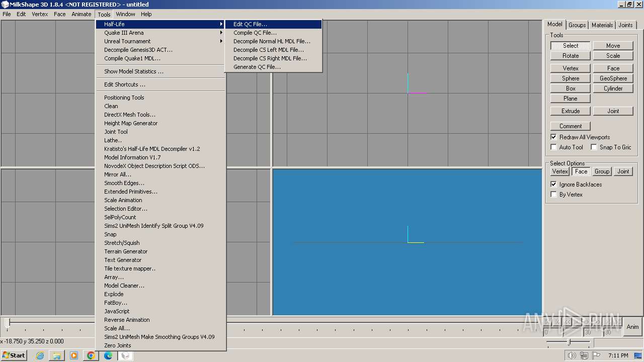
Task: Open the file explorer taskbar icon
Action: (57, 355)
